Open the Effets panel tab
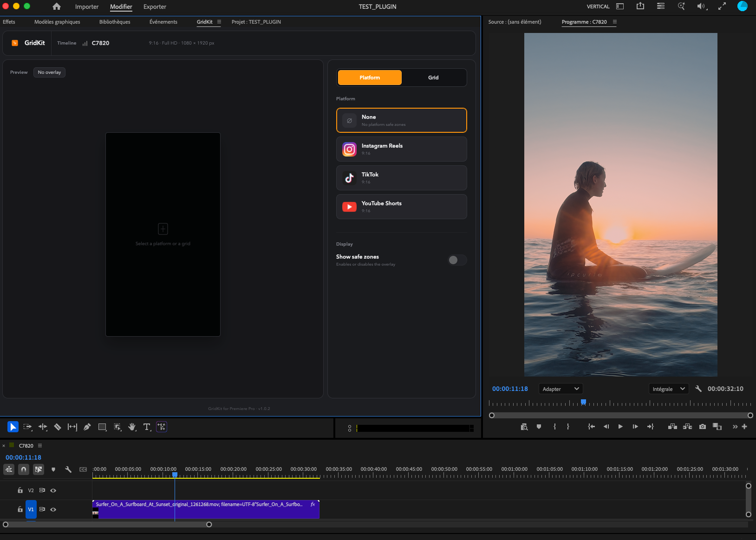 coord(9,22)
